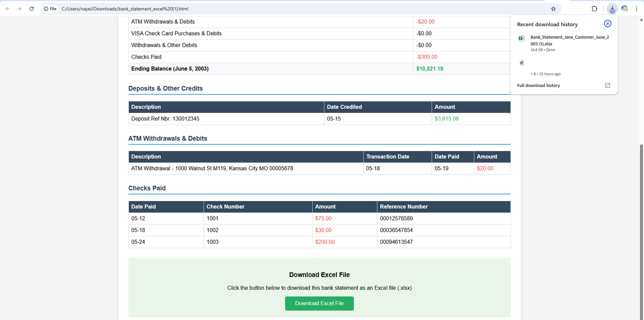Click the Excel file icon in downloads
The height and width of the screenshot is (320, 644).
[522, 38]
